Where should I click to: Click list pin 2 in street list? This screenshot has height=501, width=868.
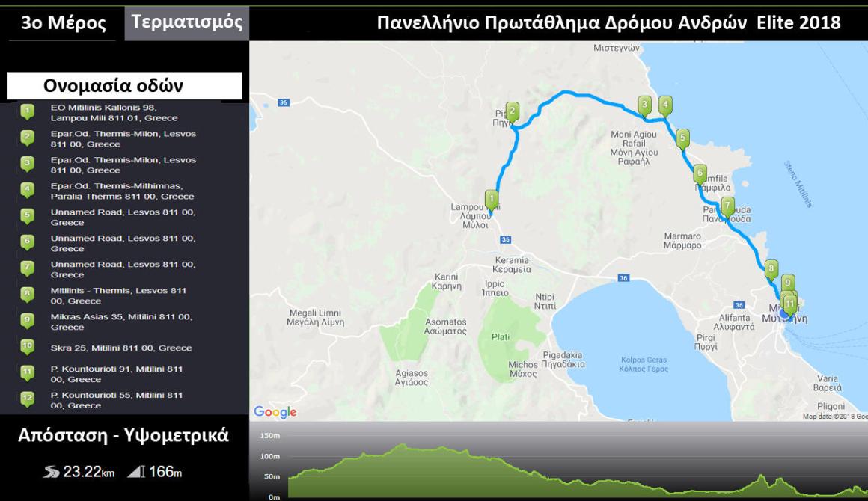[x=27, y=138]
